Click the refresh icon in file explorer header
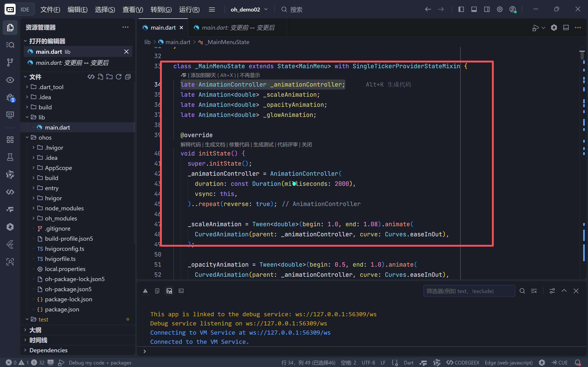 pyautogui.click(x=119, y=77)
